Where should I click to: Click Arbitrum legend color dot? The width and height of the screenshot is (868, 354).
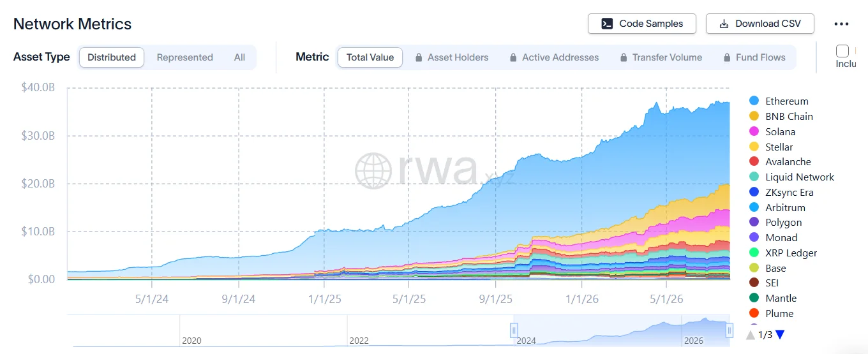pyautogui.click(x=754, y=207)
